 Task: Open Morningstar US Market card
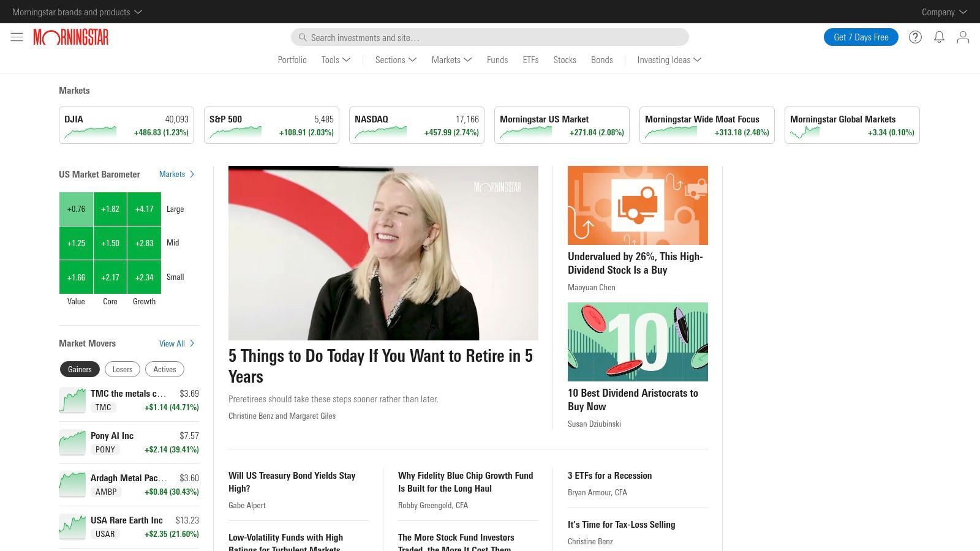coord(562,126)
